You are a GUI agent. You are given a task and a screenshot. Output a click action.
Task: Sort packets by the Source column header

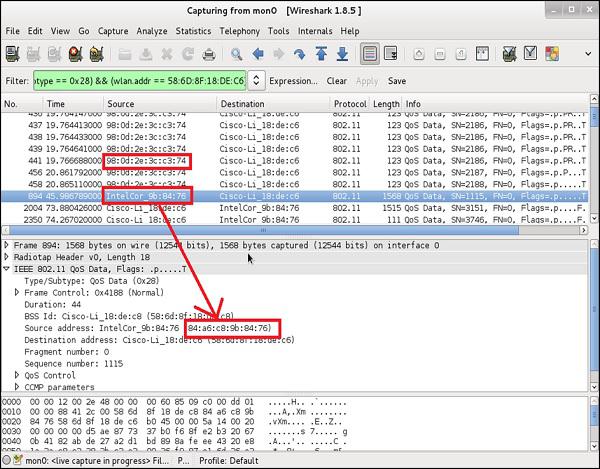click(160, 104)
